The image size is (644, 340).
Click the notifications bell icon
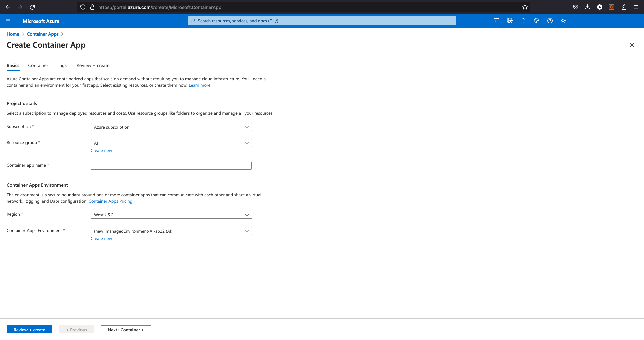pos(523,21)
